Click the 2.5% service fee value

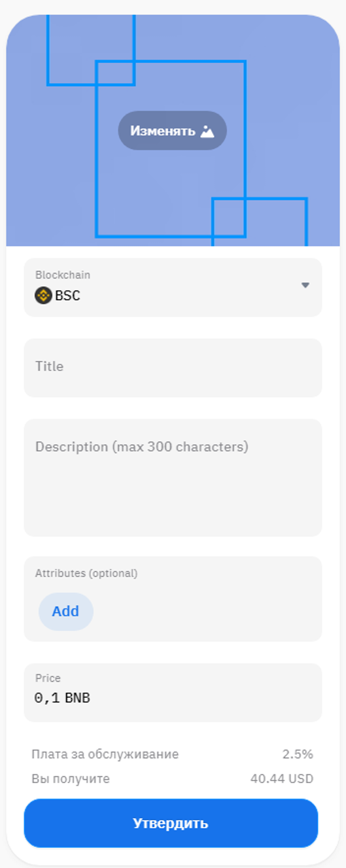(x=298, y=754)
